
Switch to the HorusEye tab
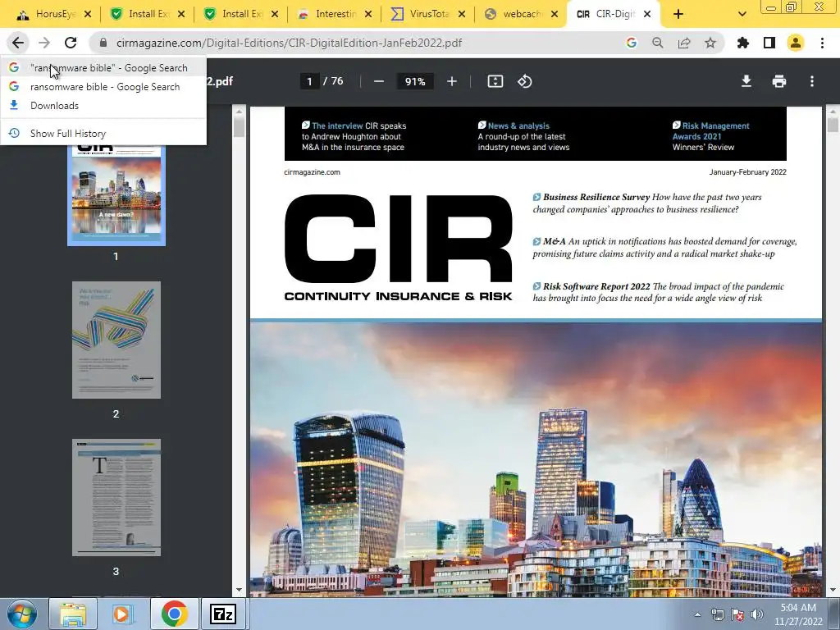52,14
